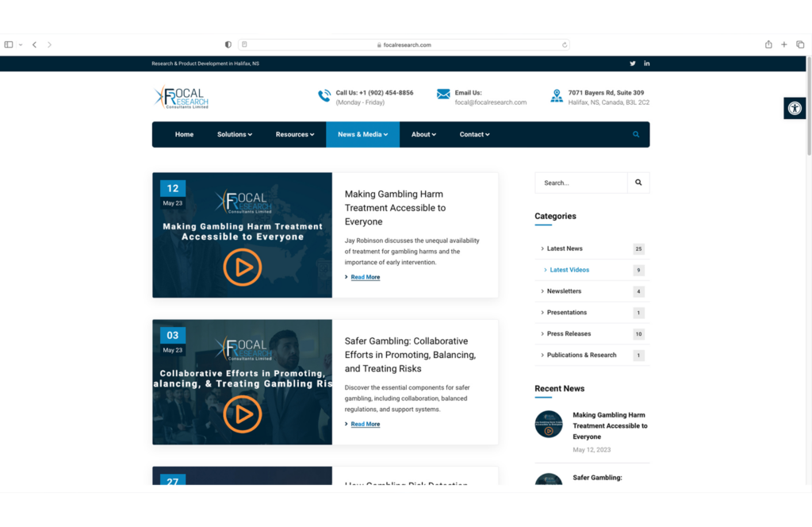Click the Latest Videos count badge 9

[x=638, y=271]
